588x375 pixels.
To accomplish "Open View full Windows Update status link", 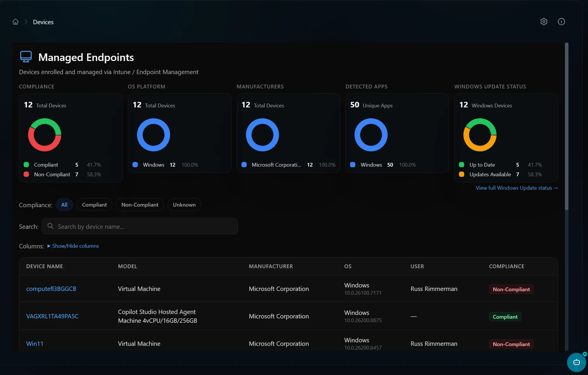I will (x=517, y=188).
